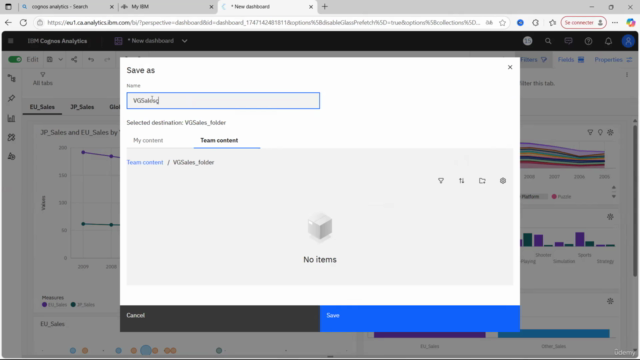Go back in browser
The width and height of the screenshot is (640, 360).
8,23
